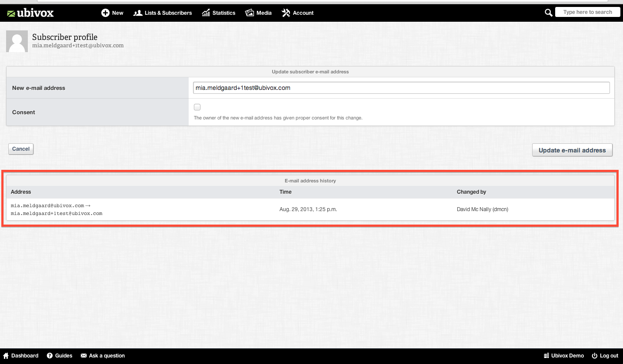The width and height of the screenshot is (623, 364).
Task: Click the Subscriber profile heading
Action: click(65, 37)
